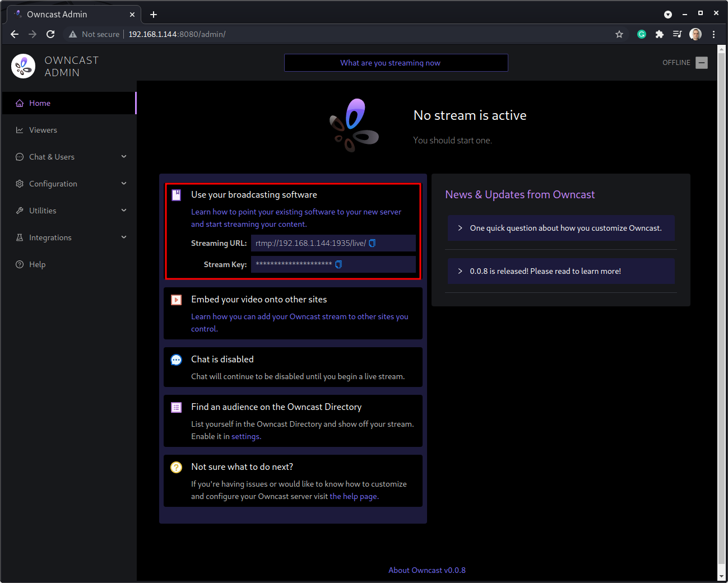Click the OFFLINE status minus icon

pyautogui.click(x=702, y=63)
